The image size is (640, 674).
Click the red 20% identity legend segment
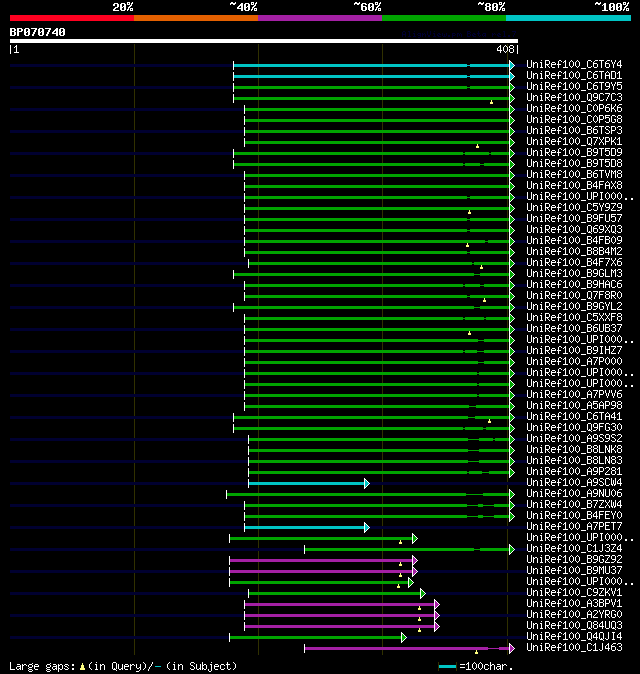point(72,18)
